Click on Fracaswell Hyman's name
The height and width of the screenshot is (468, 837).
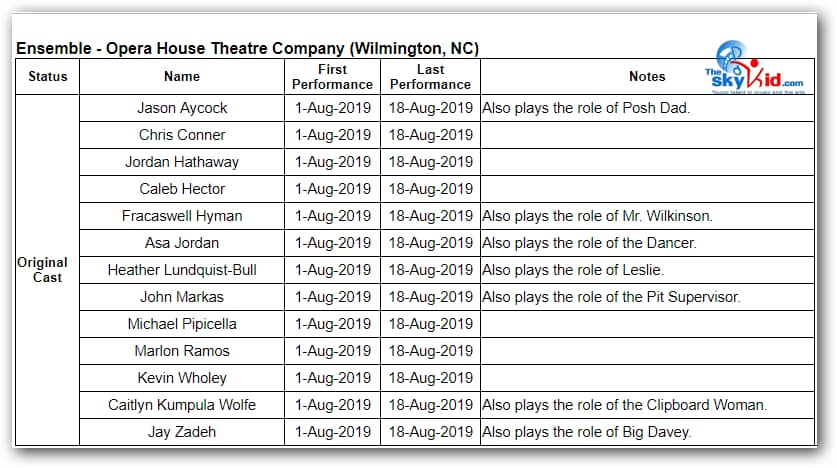(182, 216)
